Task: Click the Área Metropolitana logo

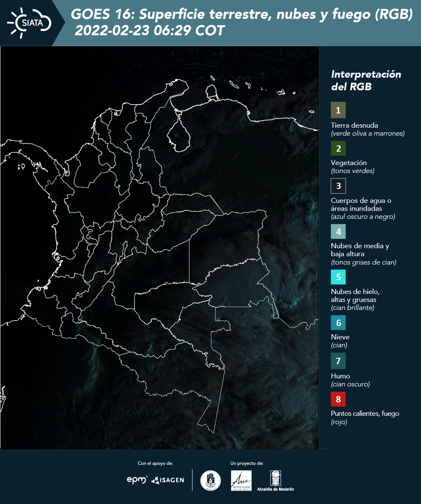Action: [242, 480]
